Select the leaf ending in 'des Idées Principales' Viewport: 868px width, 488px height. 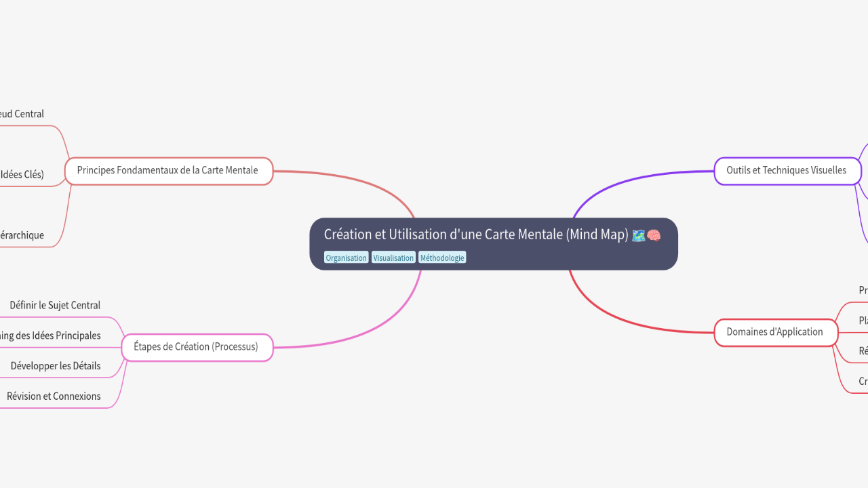51,336
